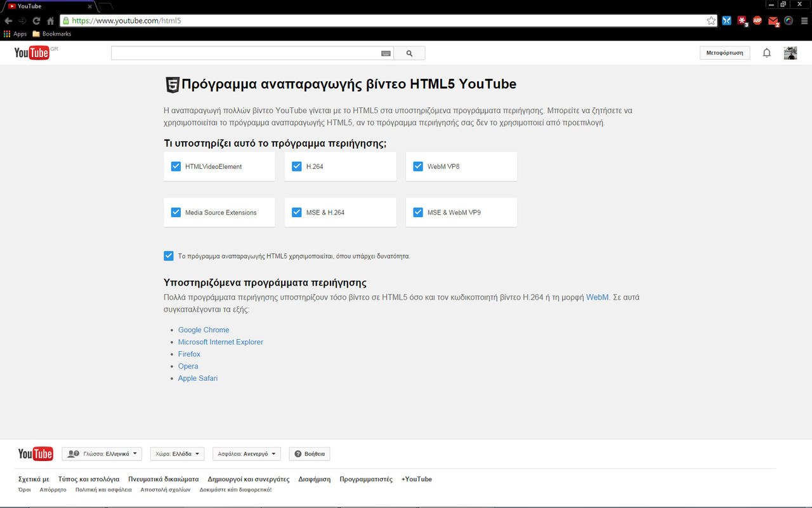812x508 pixels.
Task: Open the +YouTube footer link
Action: pos(416,479)
